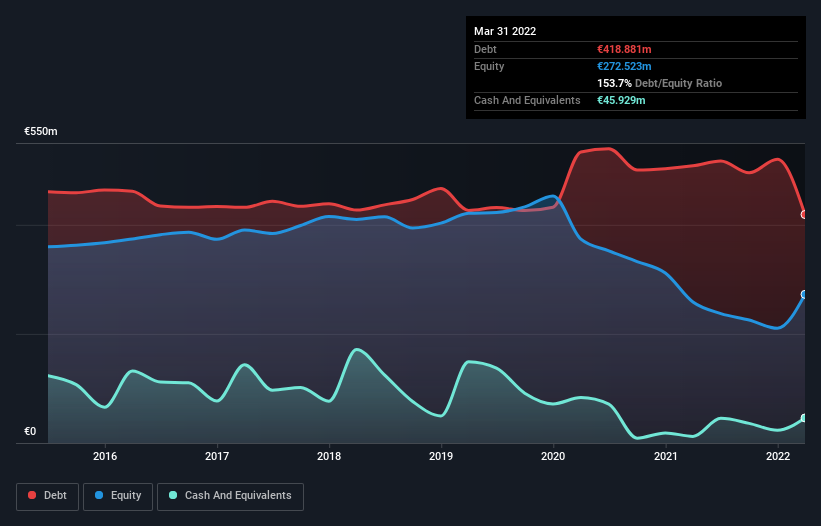Click the blue Equity data point marker
This screenshot has height=526, width=821.
pos(804,295)
